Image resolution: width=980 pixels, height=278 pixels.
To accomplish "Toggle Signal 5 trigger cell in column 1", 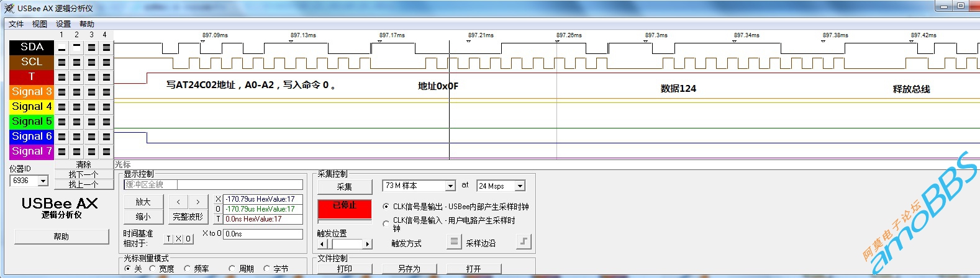I will pyautogui.click(x=61, y=122).
